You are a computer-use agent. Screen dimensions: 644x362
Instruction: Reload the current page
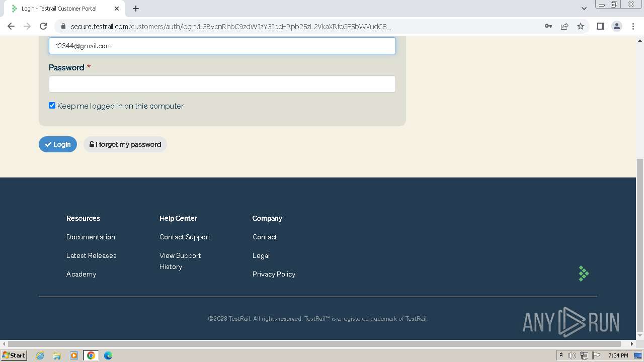pyautogui.click(x=43, y=26)
